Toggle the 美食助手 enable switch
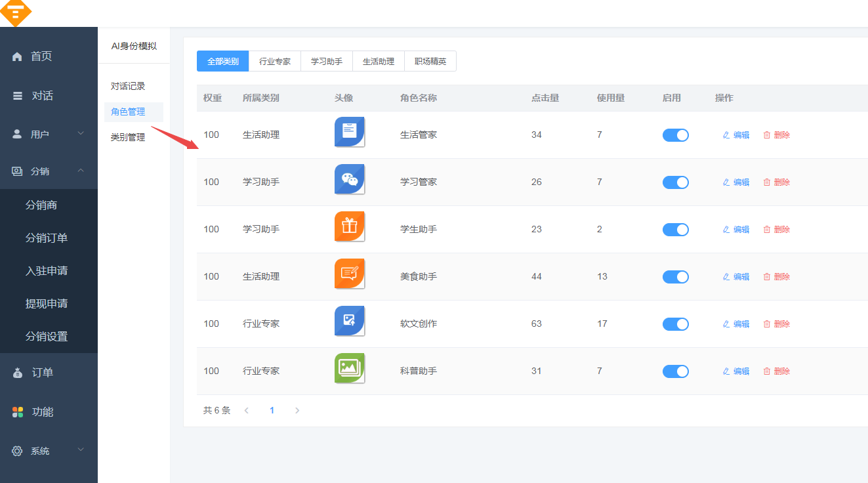The width and height of the screenshot is (868, 483). (676, 277)
